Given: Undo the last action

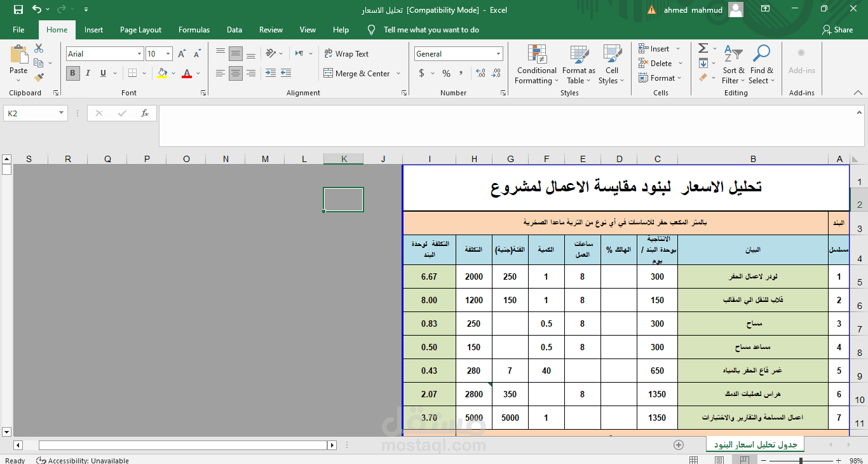Looking at the screenshot, I should tap(37, 10).
